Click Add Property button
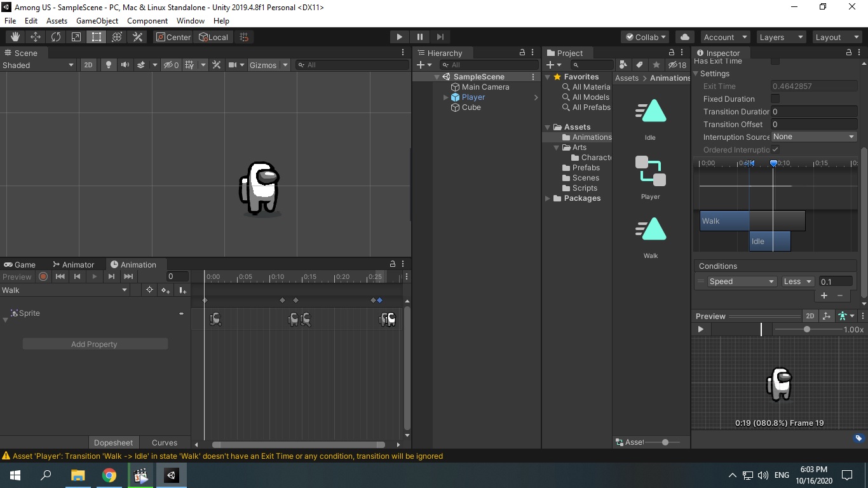Screen dimensions: 868x488 coord(95,344)
